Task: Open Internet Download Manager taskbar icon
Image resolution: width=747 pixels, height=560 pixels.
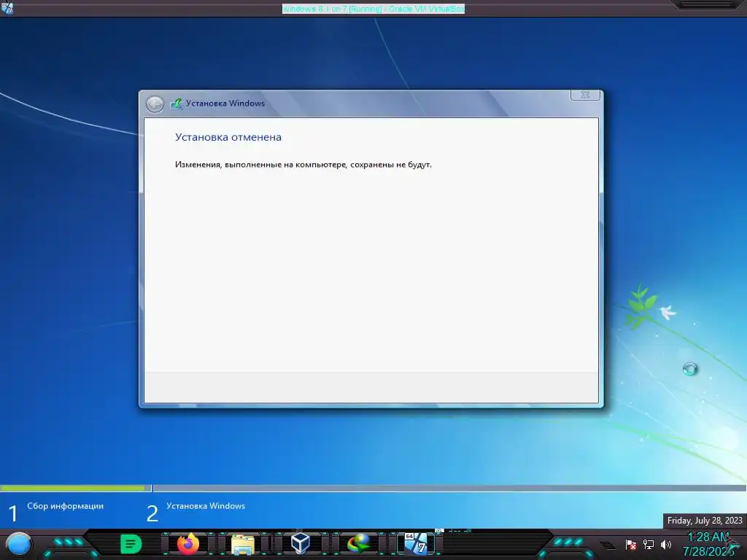Action: click(x=358, y=544)
